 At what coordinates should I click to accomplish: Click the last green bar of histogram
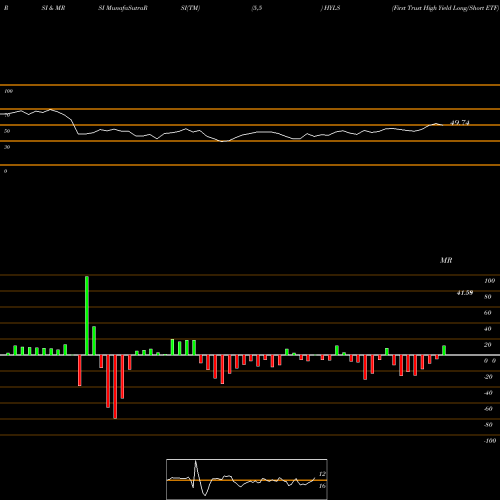[x=444, y=350]
